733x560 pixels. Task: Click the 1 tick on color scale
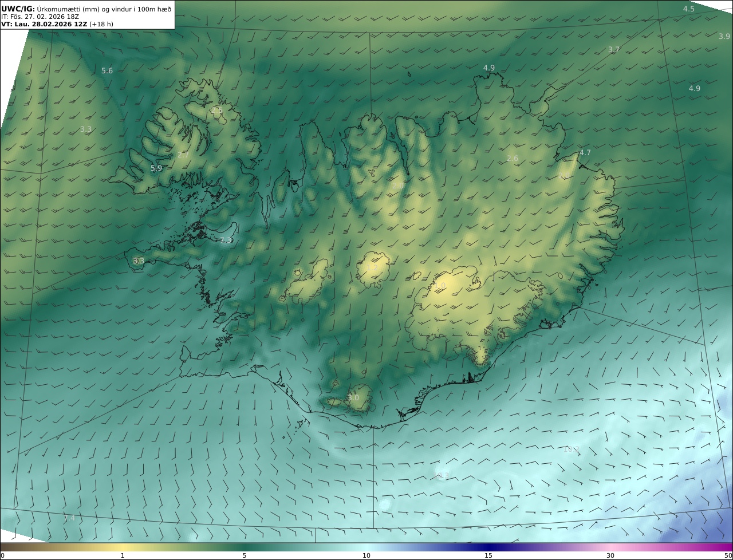point(123,555)
